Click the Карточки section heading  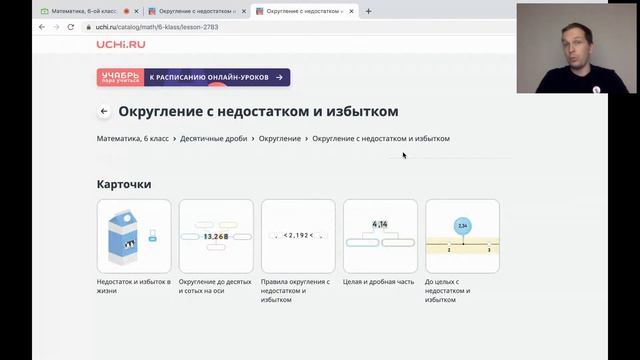click(124, 184)
